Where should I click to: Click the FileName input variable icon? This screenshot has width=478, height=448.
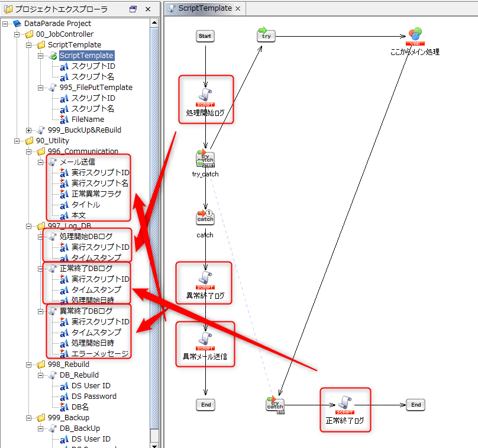tap(64, 119)
